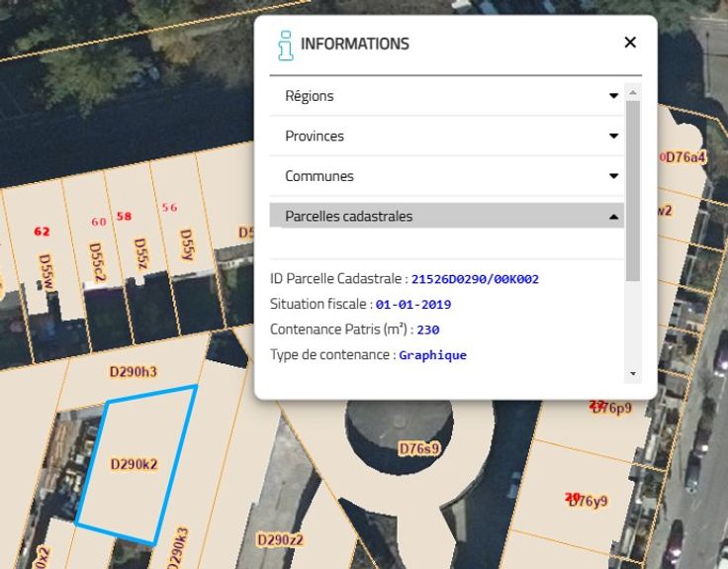The width and height of the screenshot is (728, 569).
Task: Select the round parcel D76s9
Action: [x=418, y=448]
